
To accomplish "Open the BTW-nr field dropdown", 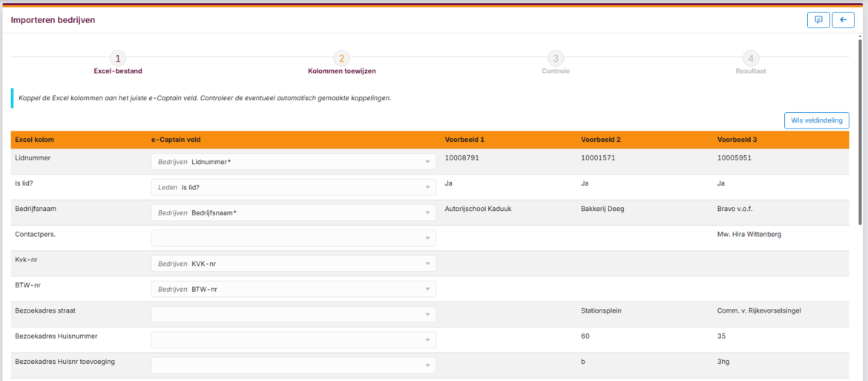I will click(x=293, y=289).
